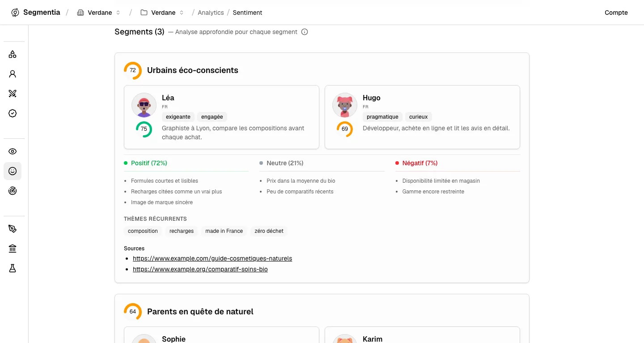644x343 pixels.
Task: Click the 'zéro déchet' theme tag
Action: pyautogui.click(x=269, y=231)
